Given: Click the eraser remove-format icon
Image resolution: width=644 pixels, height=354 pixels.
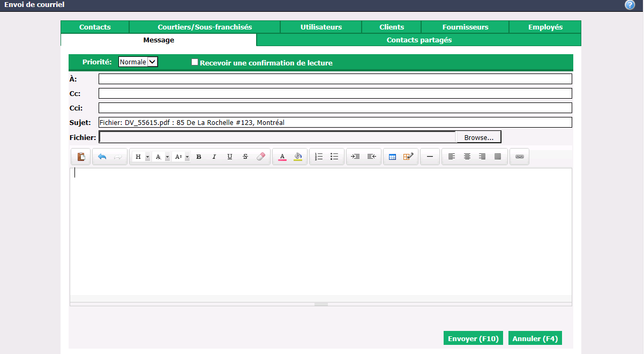Looking at the screenshot, I should 261,157.
